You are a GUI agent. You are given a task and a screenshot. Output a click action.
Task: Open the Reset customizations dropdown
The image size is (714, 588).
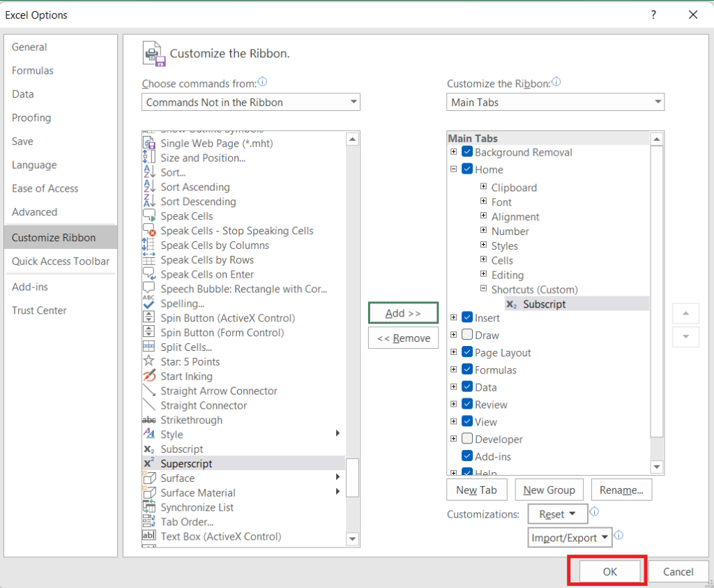(557, 514)
